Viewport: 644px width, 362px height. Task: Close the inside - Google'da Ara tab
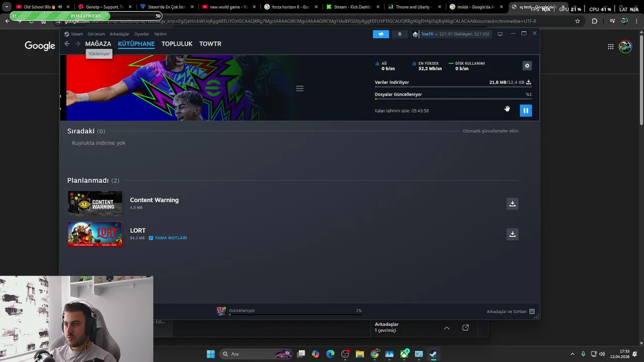(501, 7)
